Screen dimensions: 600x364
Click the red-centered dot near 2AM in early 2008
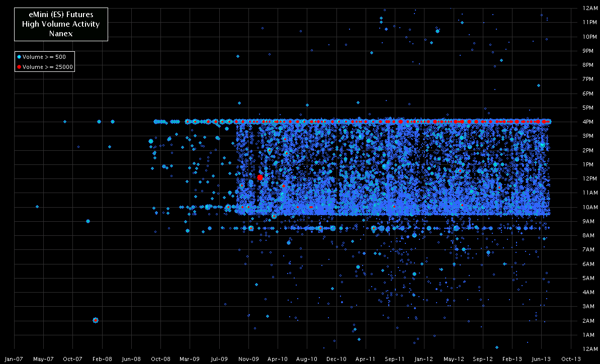pos(95,320)
